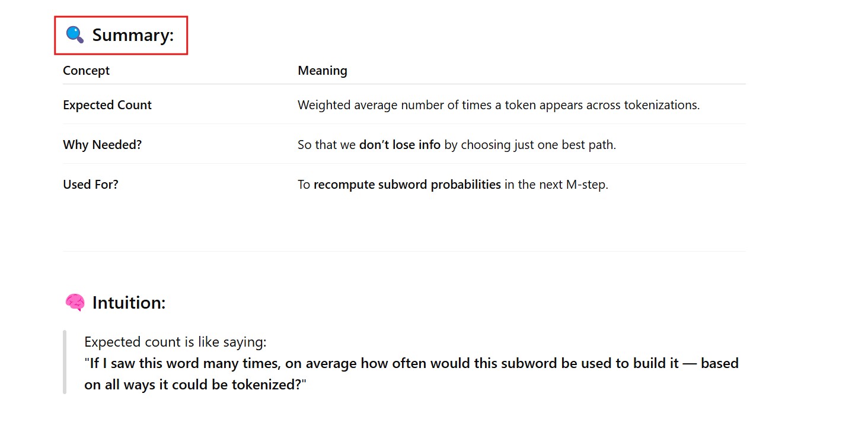
Task: Click the magnifying glass icon beside Summary
Action: click(x=75, y=35)
